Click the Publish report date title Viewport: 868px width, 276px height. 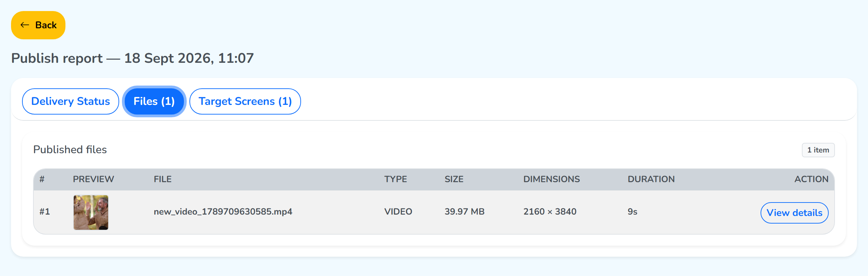(x=132, y=58)
